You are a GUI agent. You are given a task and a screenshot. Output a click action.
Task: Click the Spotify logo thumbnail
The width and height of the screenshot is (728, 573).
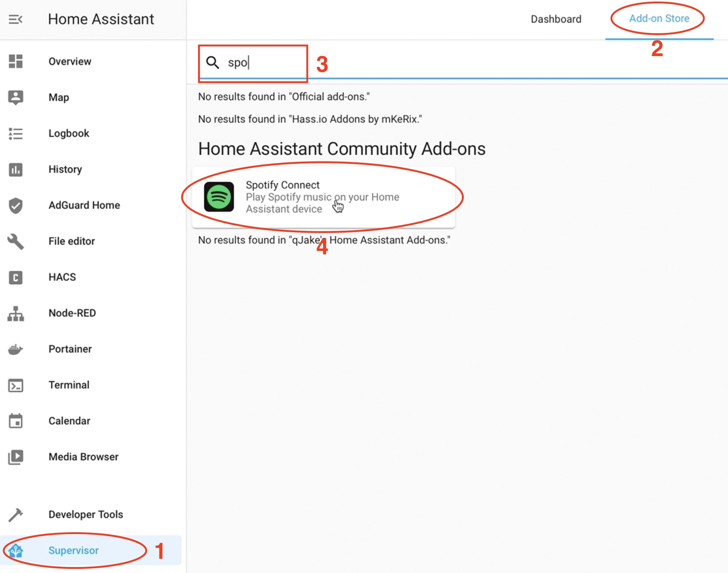pyautogui.click(x=219, y=197)
